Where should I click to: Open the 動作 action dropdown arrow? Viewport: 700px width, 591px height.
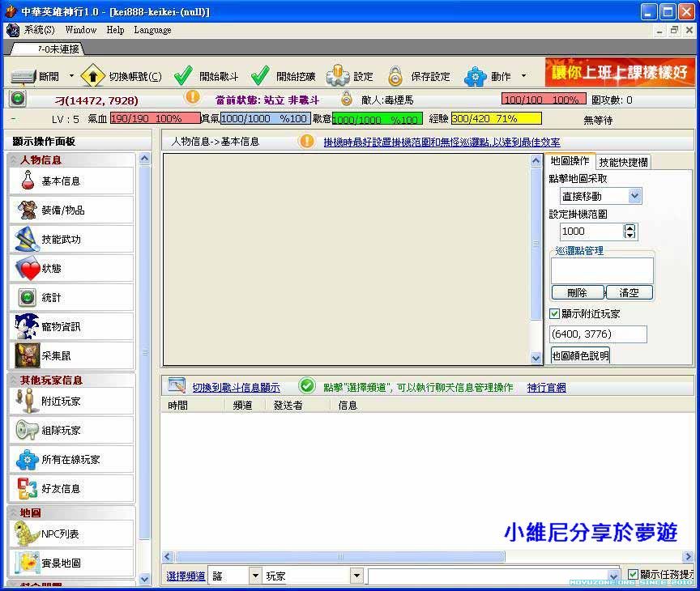[523, 76]
